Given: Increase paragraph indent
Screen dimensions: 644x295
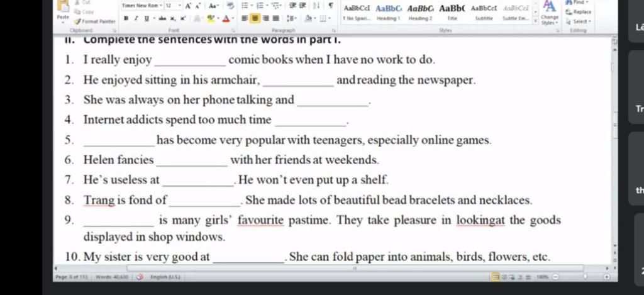Looking at the screenshot, I should (303, 6).
